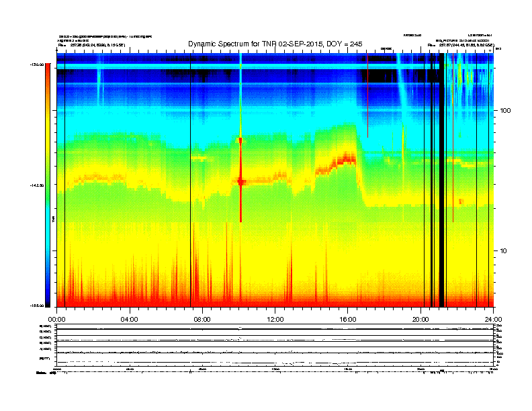Screen dimensions: 532x411
Task: Click the widest black data gap band
Action: click(x=441, y=180)
